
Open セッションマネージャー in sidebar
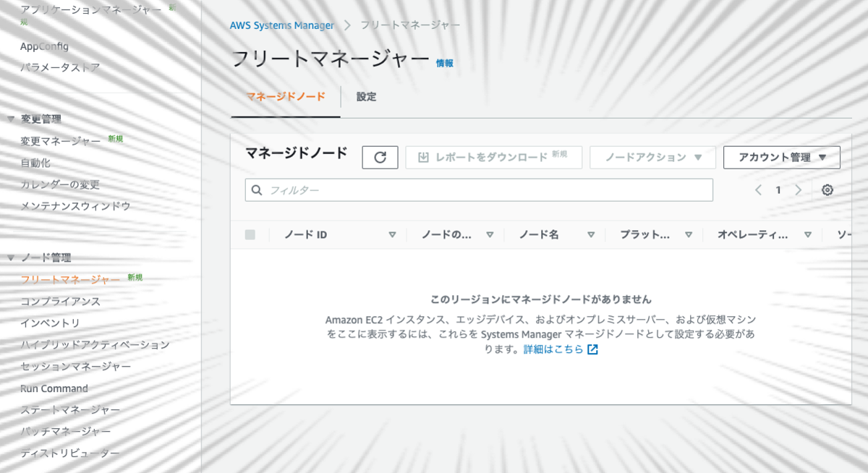(x=75, y=367)
